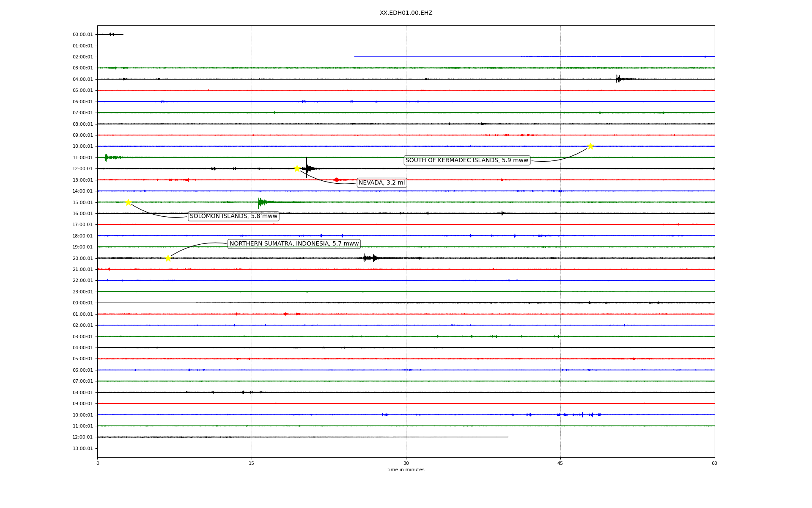Viewport: 812px width, 508px height.
Task: Click the large black spike on the 12:00:01 trace
Action: point(307,168)
